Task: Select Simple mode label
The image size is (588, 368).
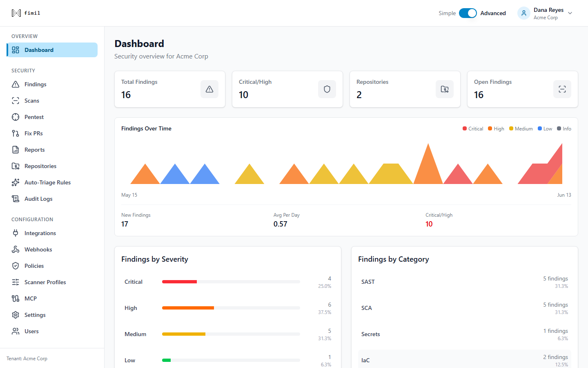Action: pos(447,13)
